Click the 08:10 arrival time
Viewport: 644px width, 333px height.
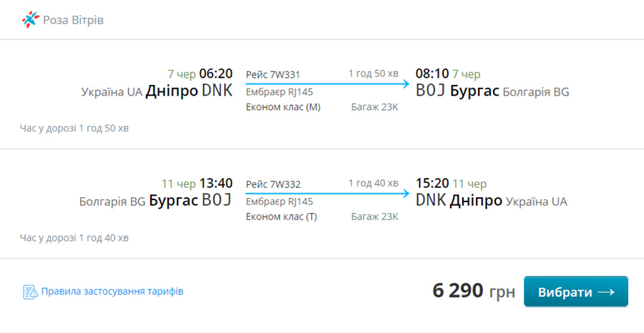(432, 74)
